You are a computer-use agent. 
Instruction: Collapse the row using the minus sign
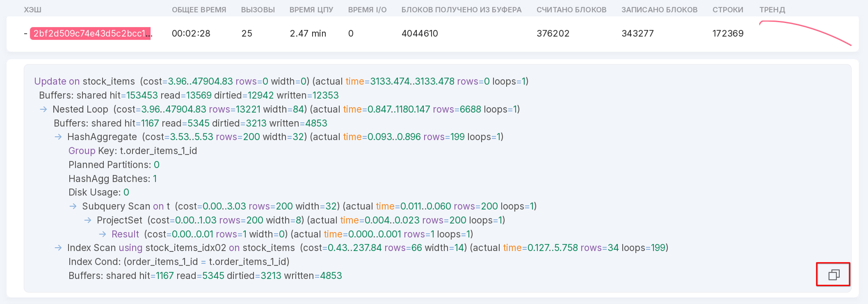pos(26,33)
